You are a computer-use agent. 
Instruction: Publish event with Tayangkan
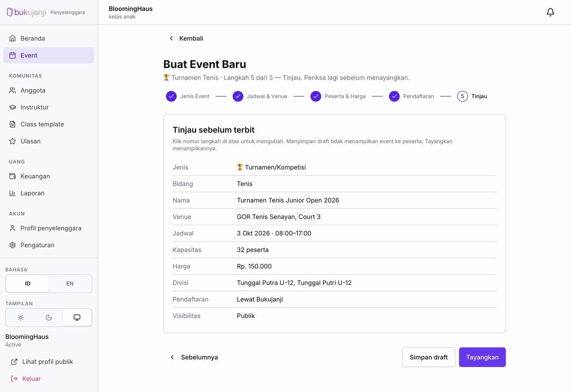click(x=482, y=358)
